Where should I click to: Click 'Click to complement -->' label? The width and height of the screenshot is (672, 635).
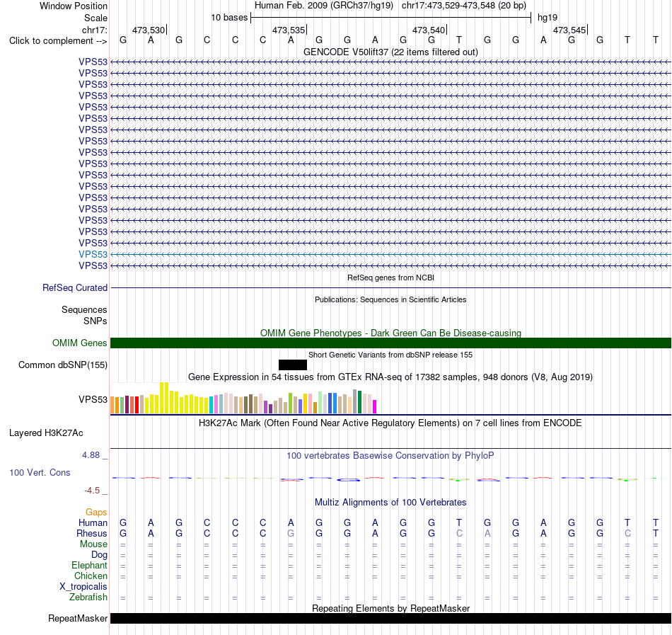(58, 41)
